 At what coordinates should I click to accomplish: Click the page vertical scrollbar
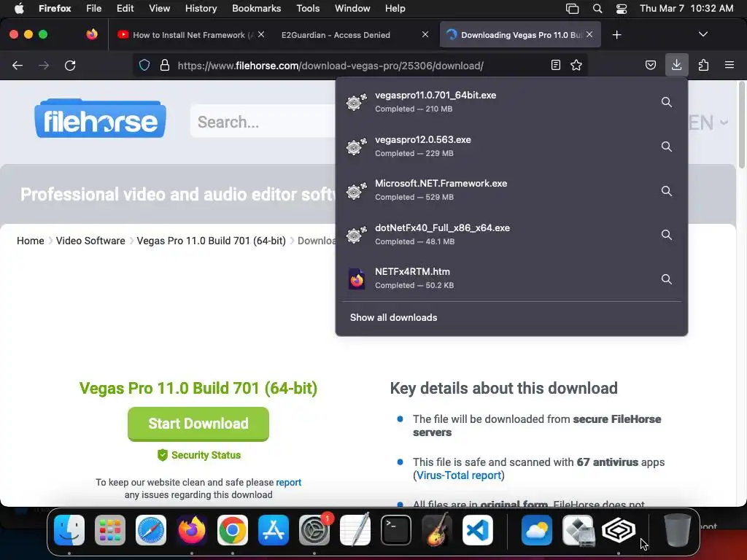pyautogui.click(x=741, y=125)
